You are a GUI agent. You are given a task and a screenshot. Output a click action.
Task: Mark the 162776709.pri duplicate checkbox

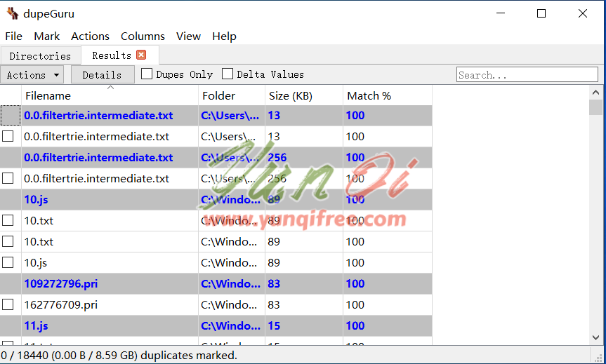click(x=8, y=304)
